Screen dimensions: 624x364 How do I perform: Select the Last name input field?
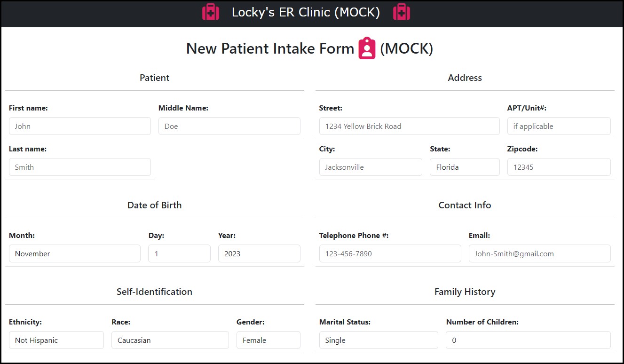(80, 167)
